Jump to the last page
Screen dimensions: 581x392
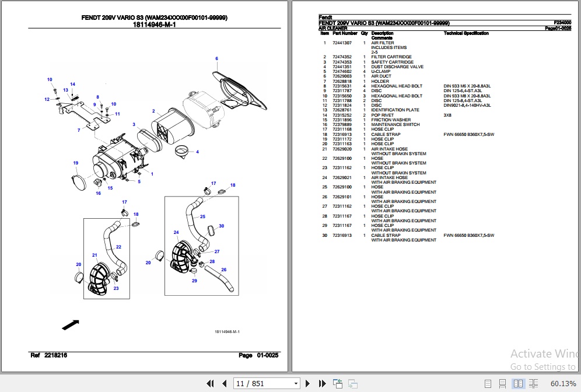[323, 383]
